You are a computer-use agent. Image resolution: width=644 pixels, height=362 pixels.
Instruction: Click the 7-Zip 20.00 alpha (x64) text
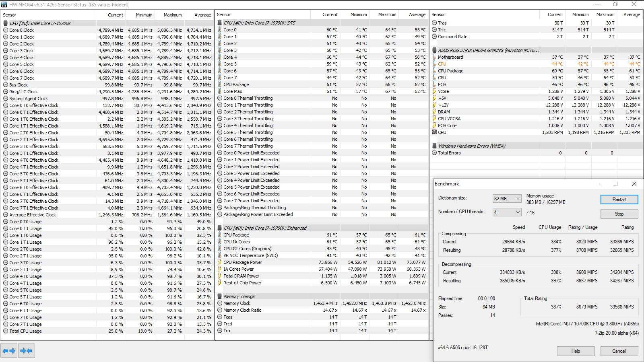(x=617, y=333)
